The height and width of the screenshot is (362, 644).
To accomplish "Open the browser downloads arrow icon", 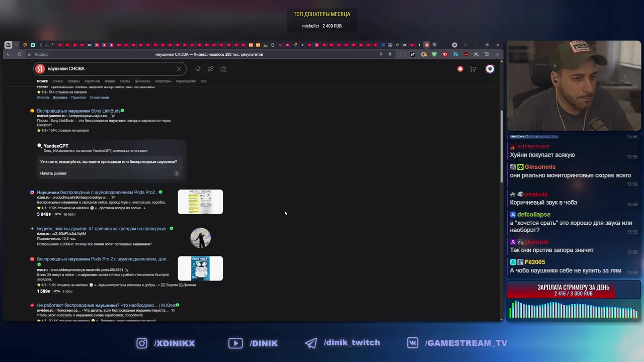I will (498, 54).
